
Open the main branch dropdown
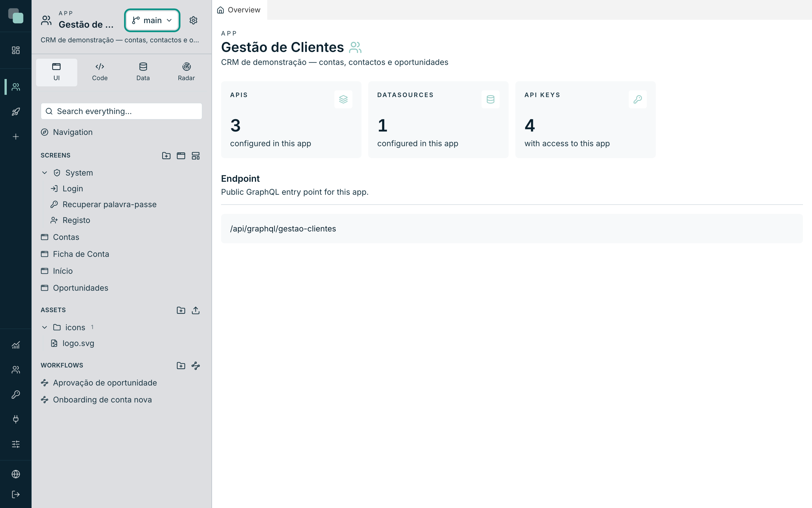tap(152, 21)
